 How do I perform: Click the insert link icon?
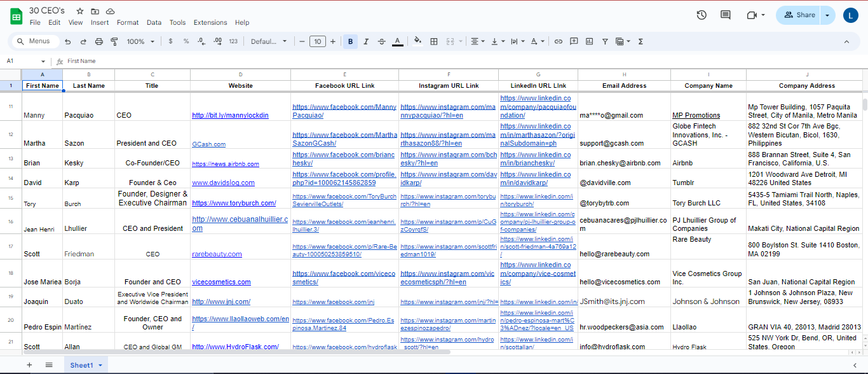coord(559,41)
